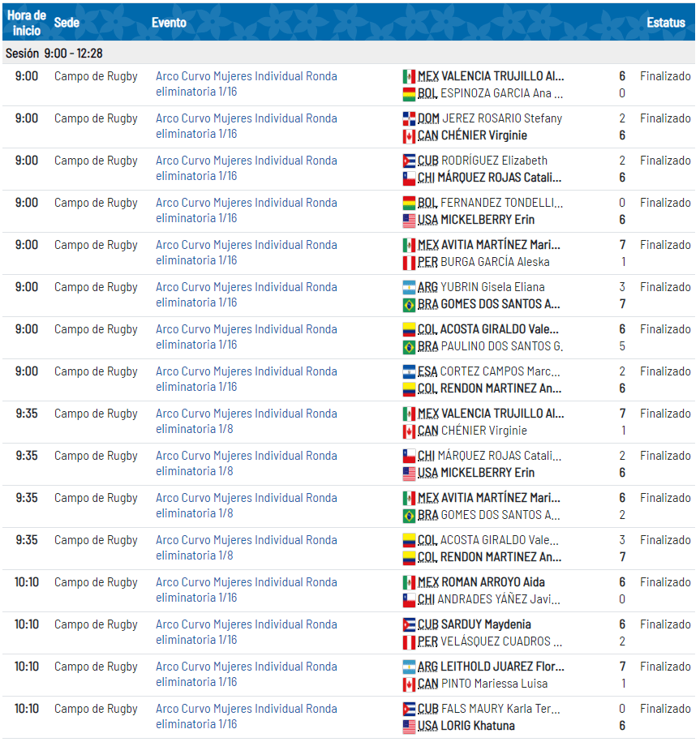Click Brazil flag beside PAULINO DOS SANTOS
Screen dimensions: 700x742
click(x=409, y=346)
